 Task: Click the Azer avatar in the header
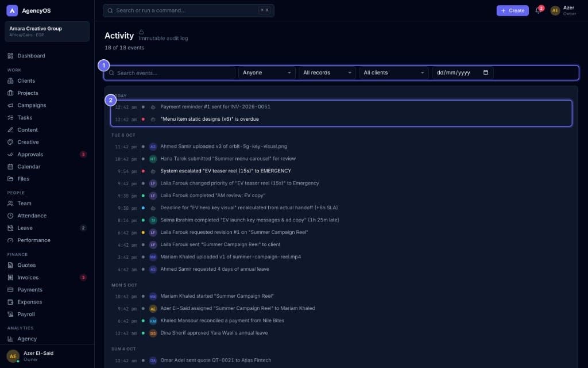tap(555, 10)
